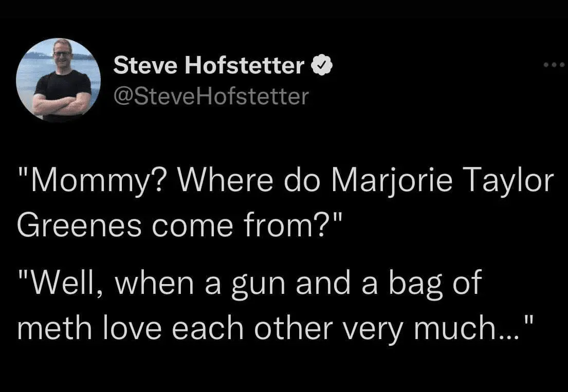568x392 pixels.
Task: Click the display name Steve Hofstetter
Action: pyautogui.click(x=209, y=65)
